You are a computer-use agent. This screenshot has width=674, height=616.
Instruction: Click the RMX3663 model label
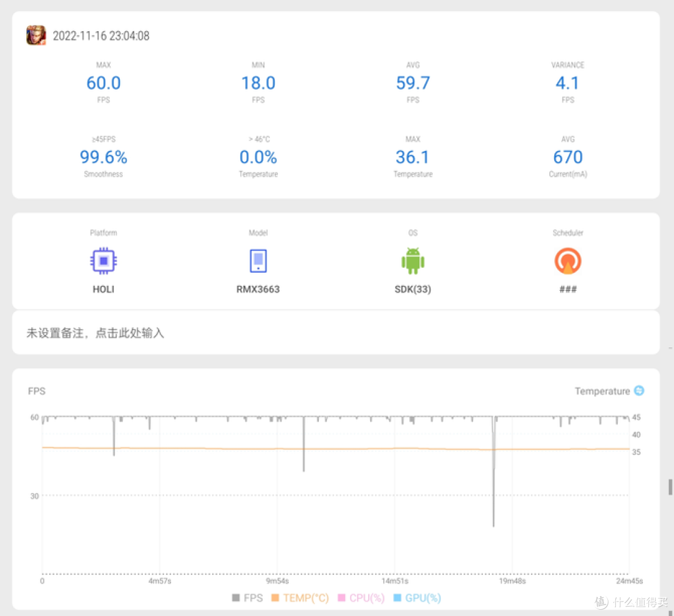point(258,290)
